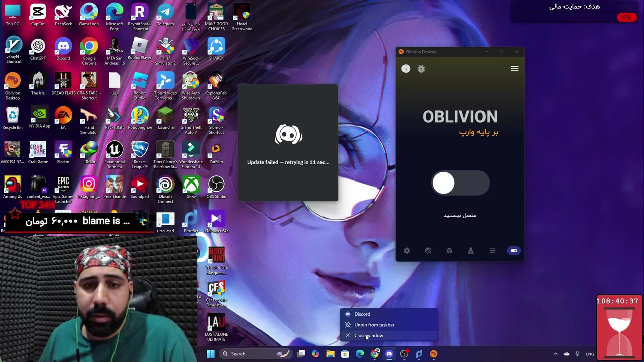Open the settings gear in Oblivion bottom bar
Viewport: 644px width, 362px height.
(407, 251)
